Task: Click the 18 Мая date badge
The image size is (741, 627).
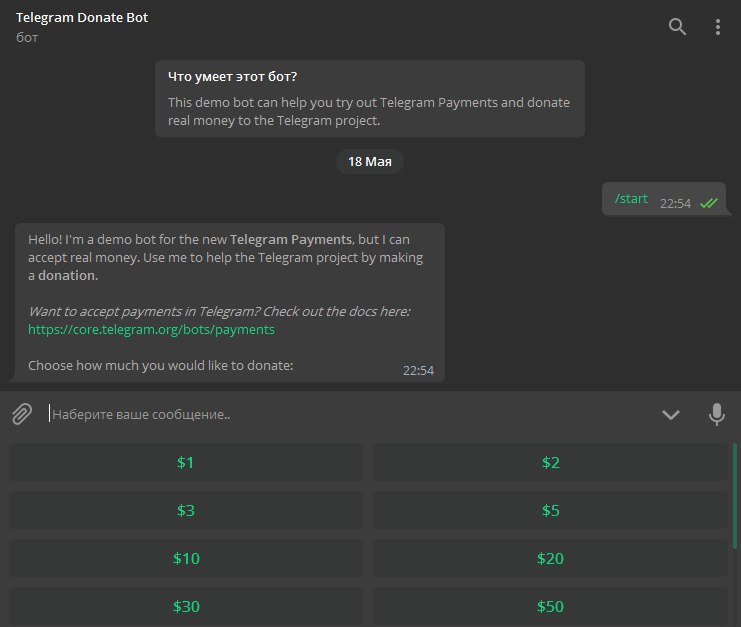Action: (x=370, y=162)
